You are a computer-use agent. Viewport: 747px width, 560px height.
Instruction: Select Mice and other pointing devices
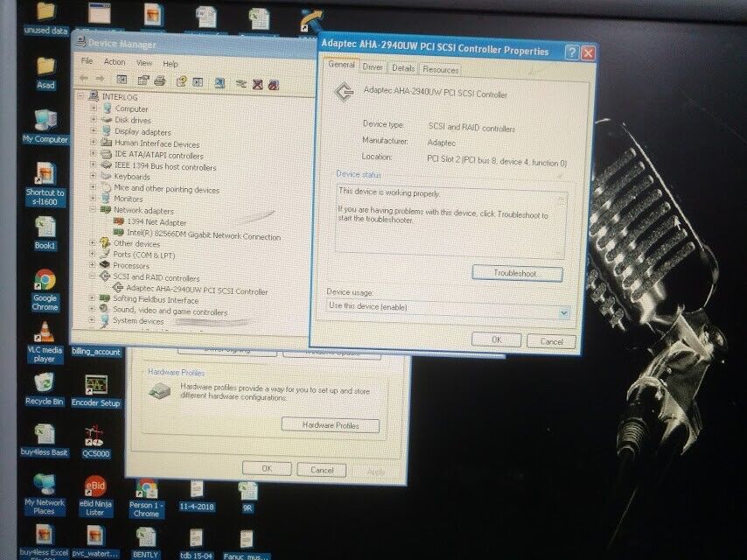point(166,189)
